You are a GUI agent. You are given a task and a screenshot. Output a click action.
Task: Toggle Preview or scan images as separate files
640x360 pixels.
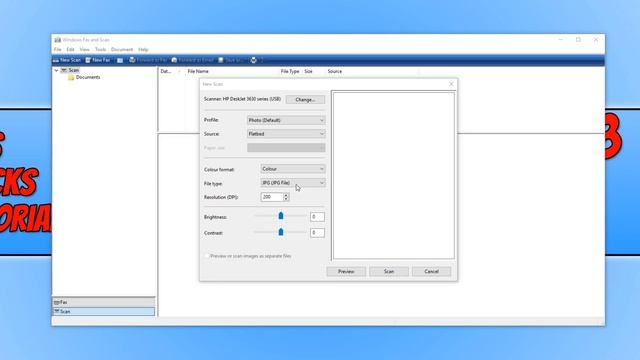click(x=207, y=256)
